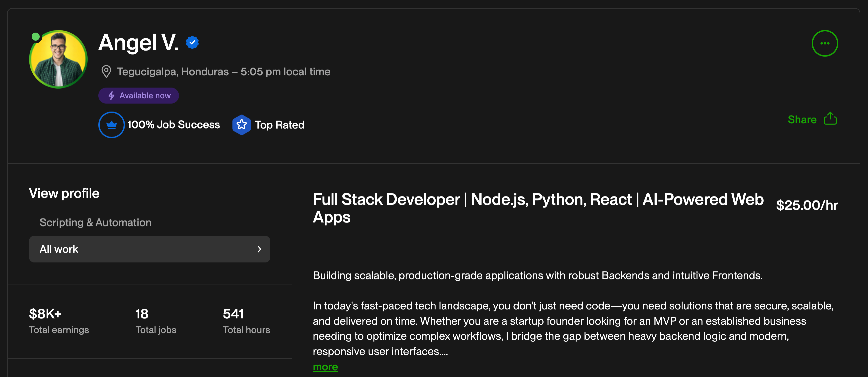Click the Job Success crown badge icon

tap(112, 125)
